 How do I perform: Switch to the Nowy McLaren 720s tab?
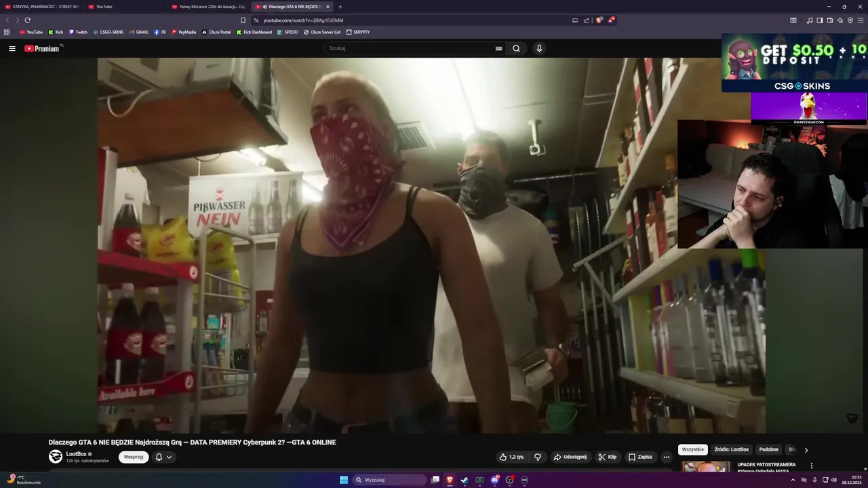(x=209, y=7)
